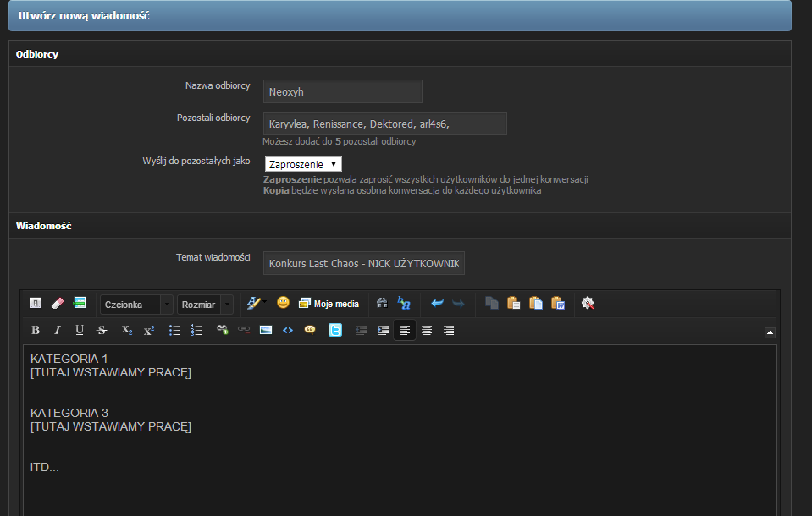Undo the last edit

pyautogui.click(x=437, y=304)
